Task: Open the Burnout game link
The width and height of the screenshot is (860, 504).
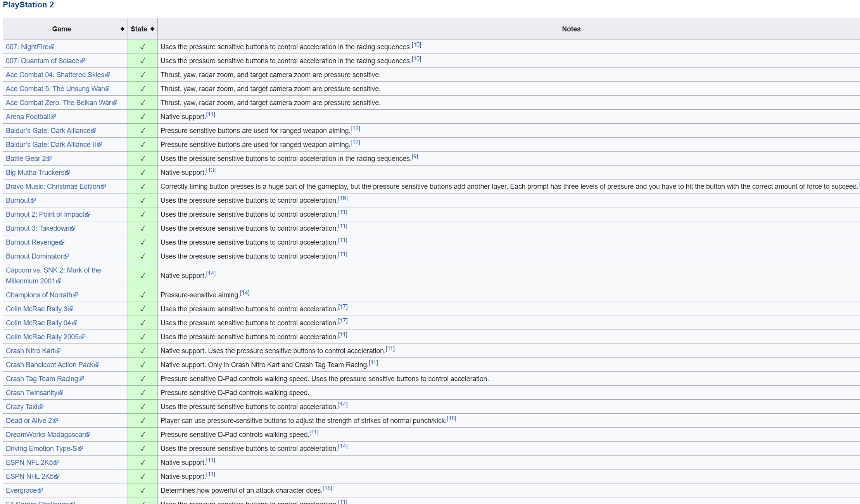Action: (x=21, y=200)
